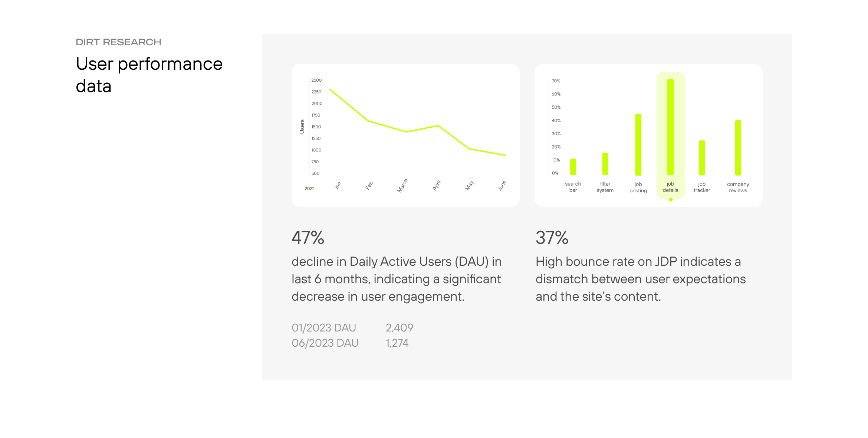Click the 1,274 DAU value
Screen dimensions: 868x438
coord(397,343)
